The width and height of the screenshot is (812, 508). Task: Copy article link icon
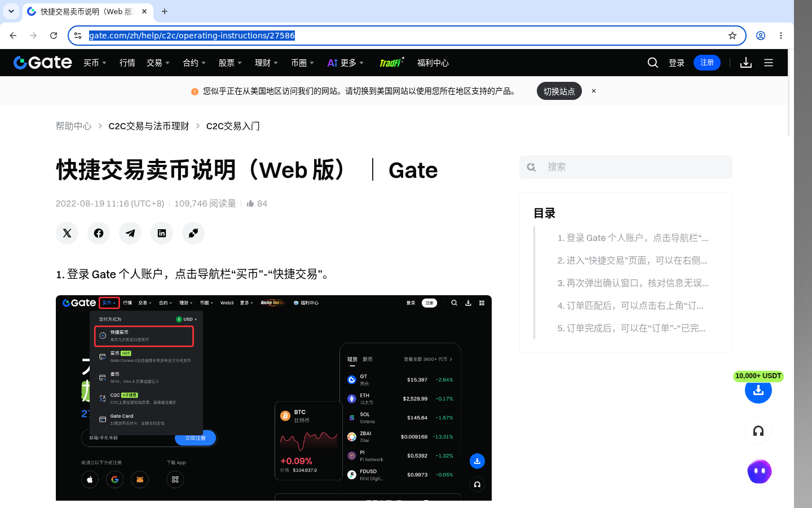(193, 233)
